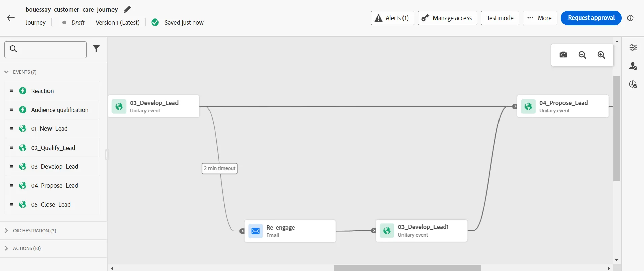Click Request approval
The width and height of the screenshot is (644, 271).
[591, 18]
